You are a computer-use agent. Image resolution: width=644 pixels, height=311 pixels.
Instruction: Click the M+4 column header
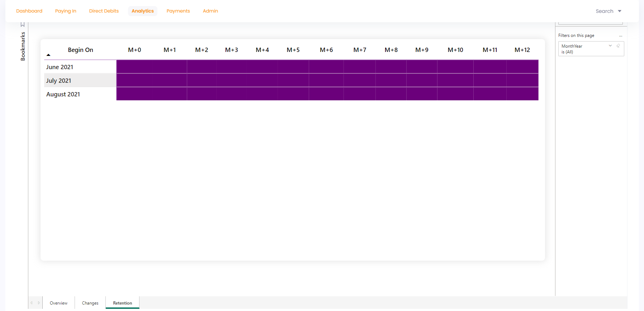(262, 50)
